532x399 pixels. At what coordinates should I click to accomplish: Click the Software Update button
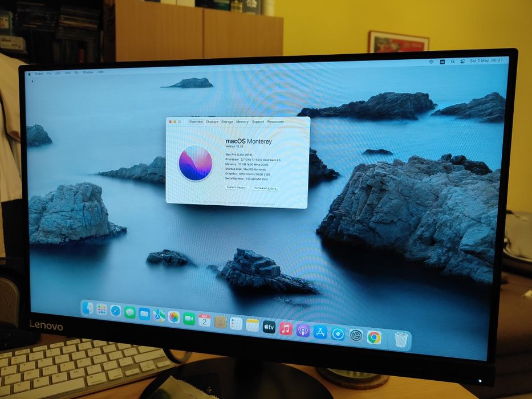[266, 188]
